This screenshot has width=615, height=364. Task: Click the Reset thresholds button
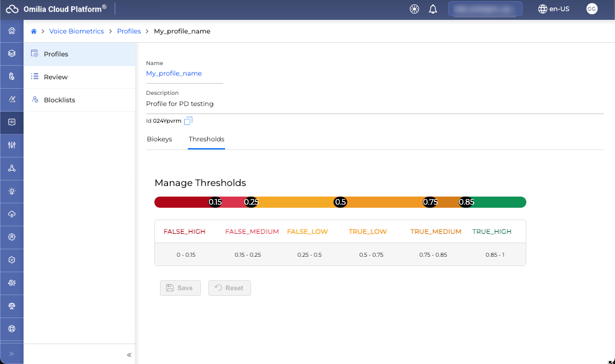[x=229, y=288]
